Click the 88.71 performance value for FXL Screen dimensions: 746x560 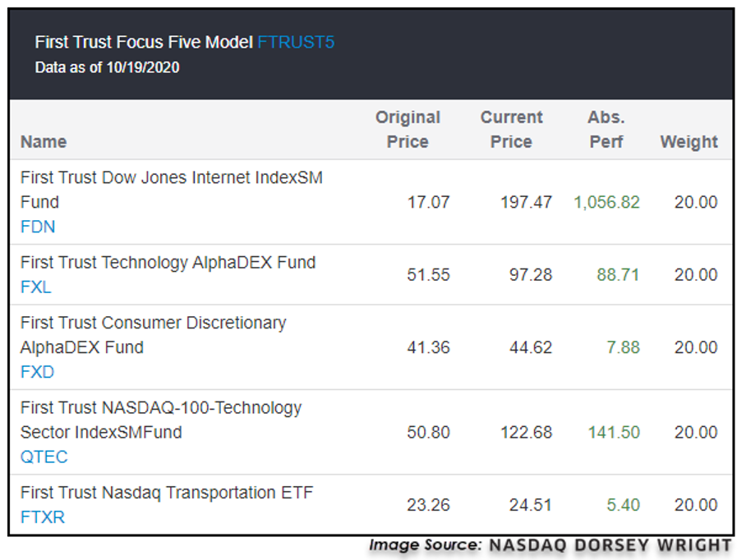618,275
